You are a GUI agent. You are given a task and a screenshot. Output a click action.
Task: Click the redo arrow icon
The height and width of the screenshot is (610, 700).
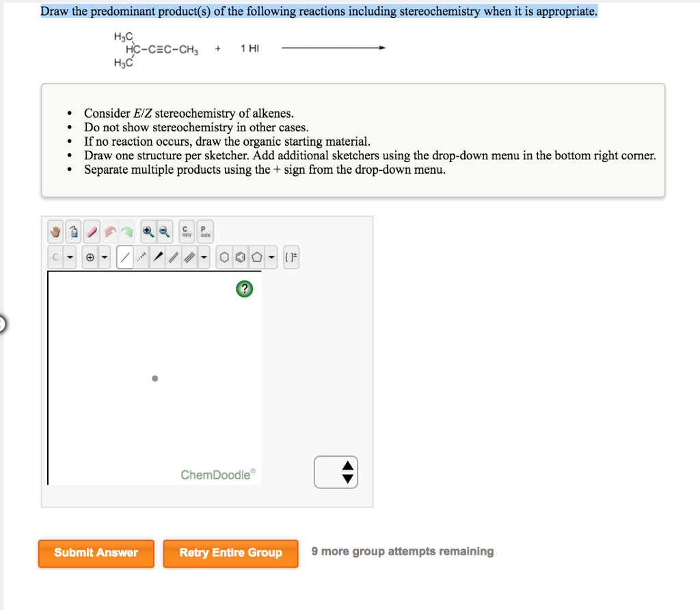(126, 231)
